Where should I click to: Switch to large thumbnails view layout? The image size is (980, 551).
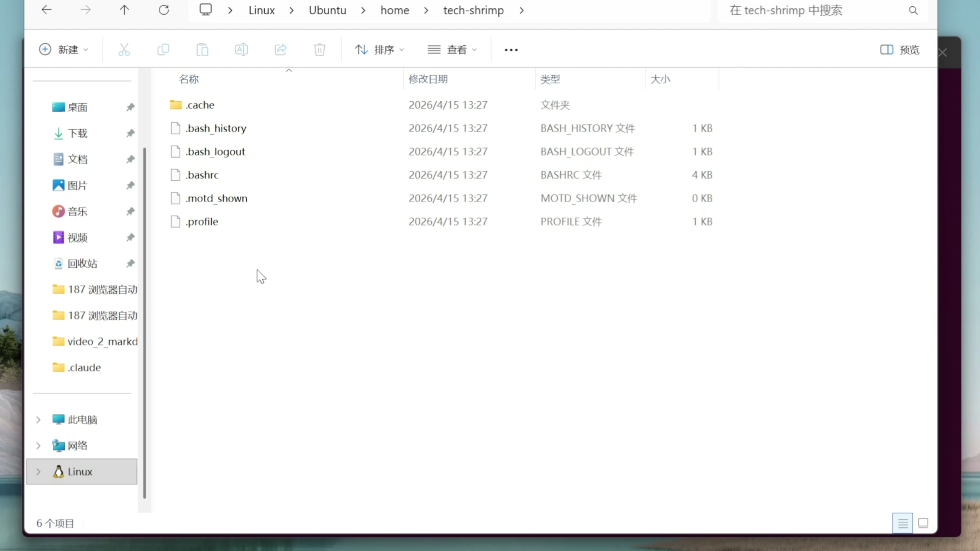point(923,523)
